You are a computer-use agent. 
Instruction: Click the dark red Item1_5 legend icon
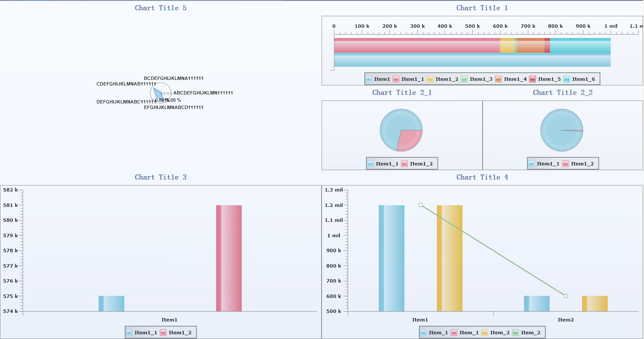(533, 79)
